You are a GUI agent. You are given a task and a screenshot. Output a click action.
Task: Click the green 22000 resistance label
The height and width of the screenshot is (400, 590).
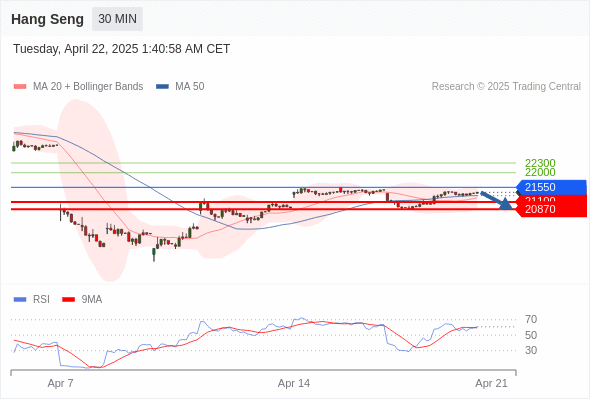coord(540,172)
